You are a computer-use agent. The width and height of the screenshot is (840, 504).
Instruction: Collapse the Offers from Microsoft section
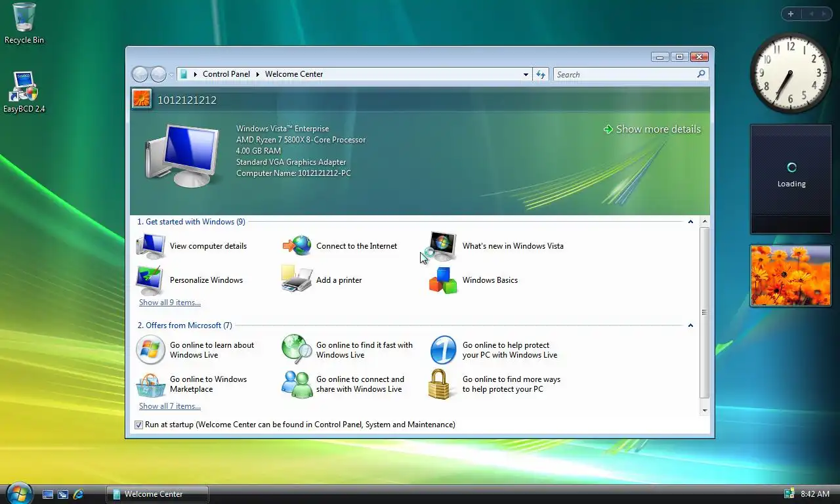[x=690, y=325]
